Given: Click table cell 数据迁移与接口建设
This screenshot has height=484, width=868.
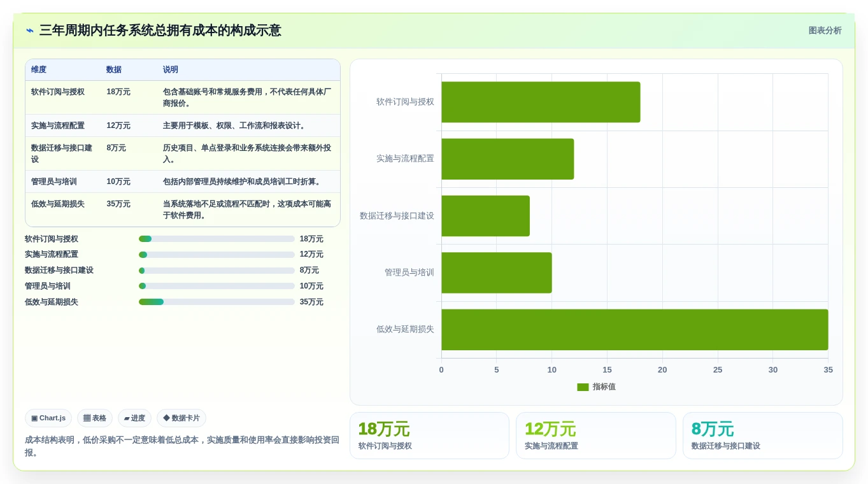Looking at the screenshot, I should pyautogui.click(x=62, y=153).
